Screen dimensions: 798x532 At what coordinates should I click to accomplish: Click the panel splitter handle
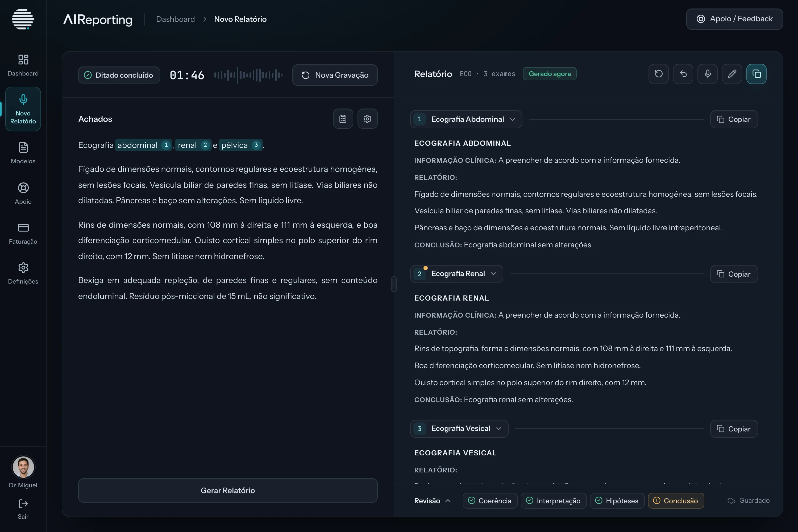(394, 284)
